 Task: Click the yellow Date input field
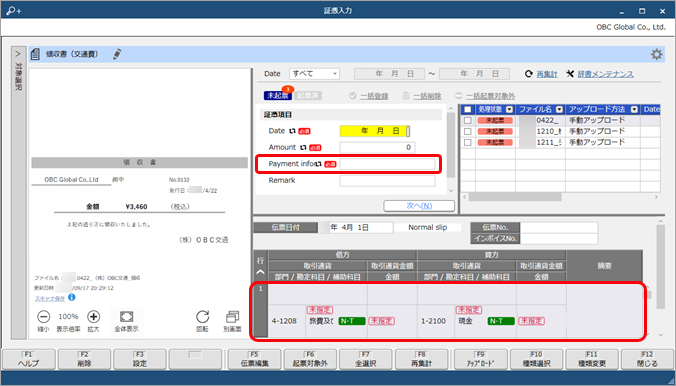click(x=375, y=131)
